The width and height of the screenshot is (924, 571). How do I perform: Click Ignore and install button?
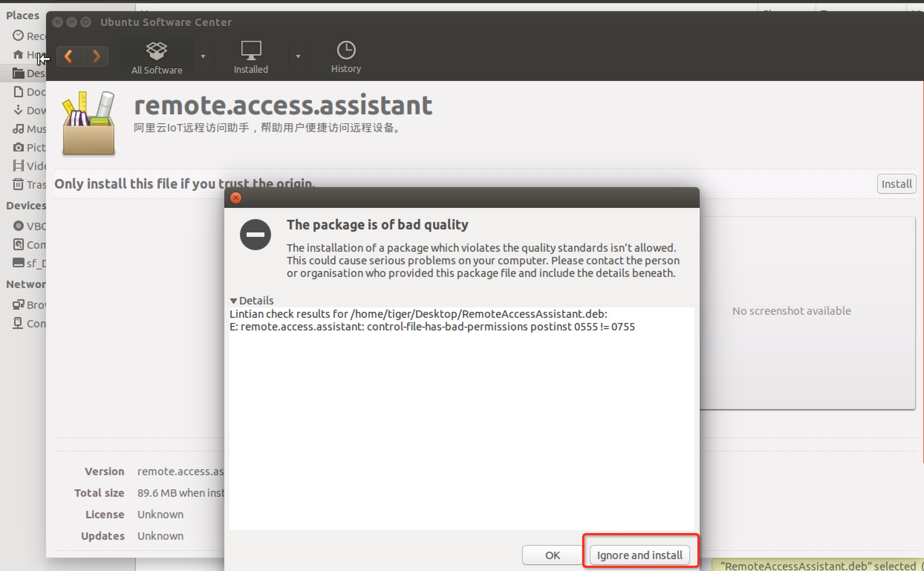pos(639,555)
